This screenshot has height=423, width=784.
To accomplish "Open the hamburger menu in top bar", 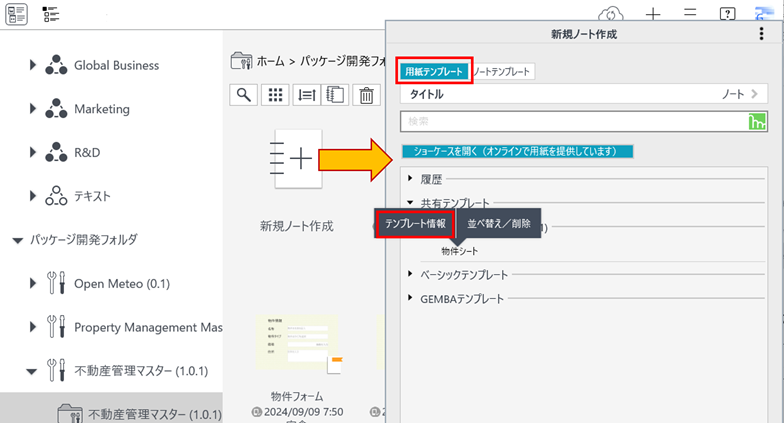I will (x=690, y=12).
